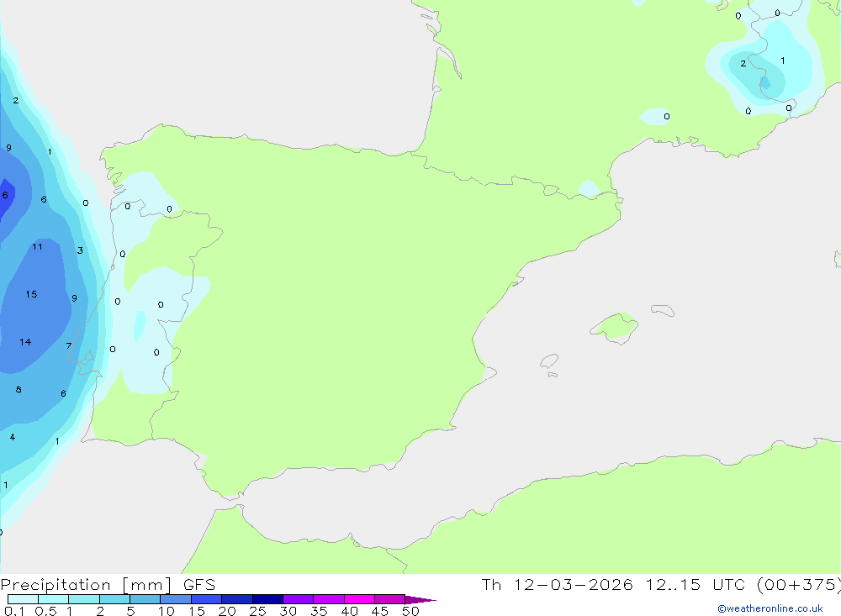Click the '11' precipitation value on the map
This screenshot has width=841, height=616.
(37, 246)
